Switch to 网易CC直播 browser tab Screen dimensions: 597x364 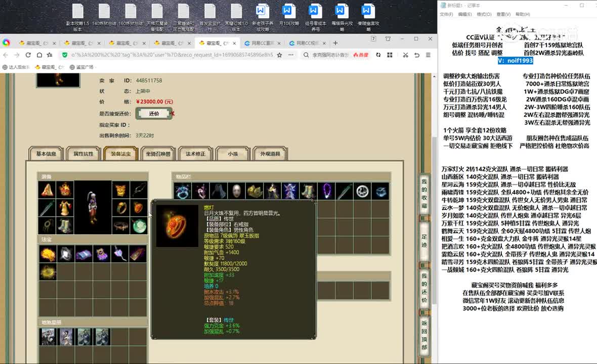pos(263,43)
